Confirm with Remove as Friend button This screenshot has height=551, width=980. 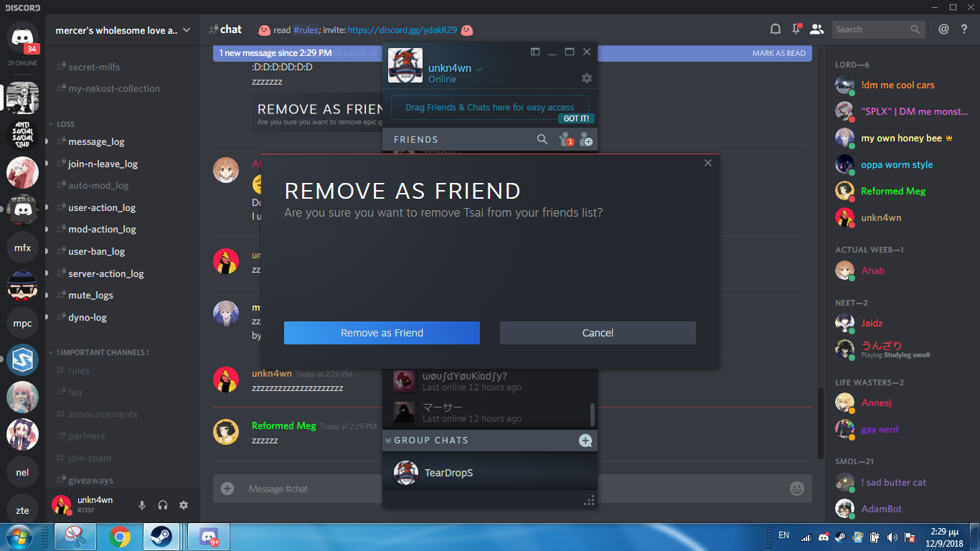point(382,333)
